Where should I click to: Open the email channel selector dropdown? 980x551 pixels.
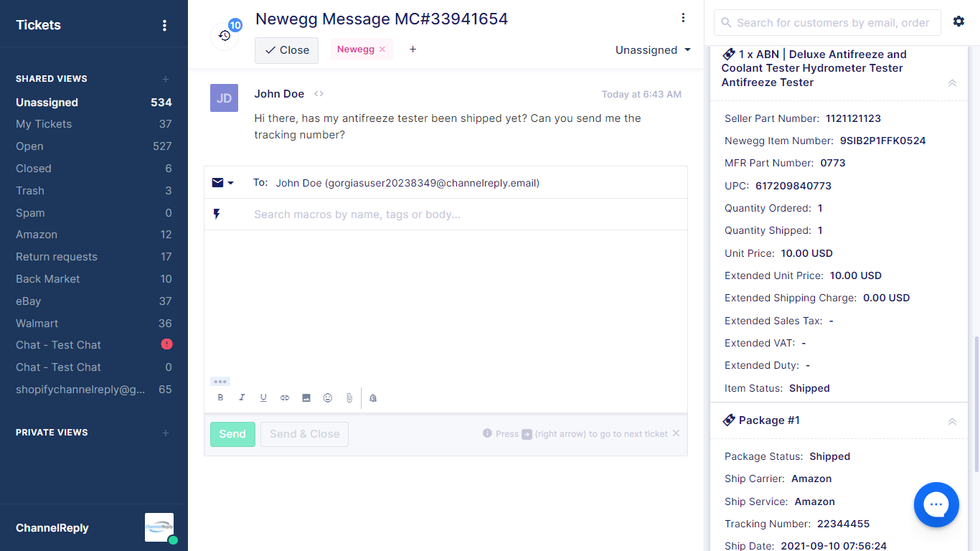click(x=223, y=183)
